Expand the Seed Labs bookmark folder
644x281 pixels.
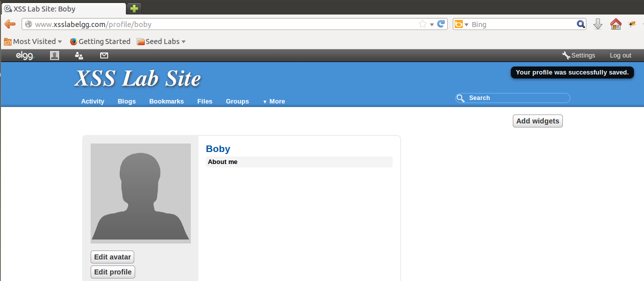tap(161, 41)
